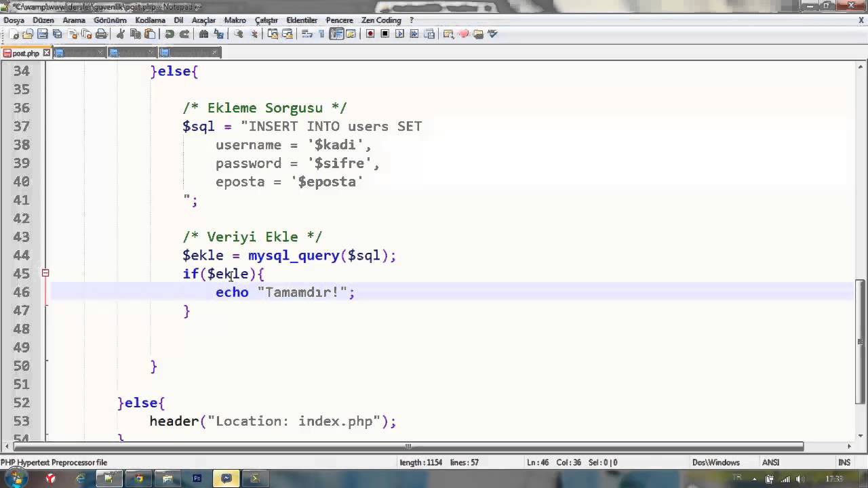Save the recorded macro toolbar icon
The image size is (868, 488).
pos(429,34)
